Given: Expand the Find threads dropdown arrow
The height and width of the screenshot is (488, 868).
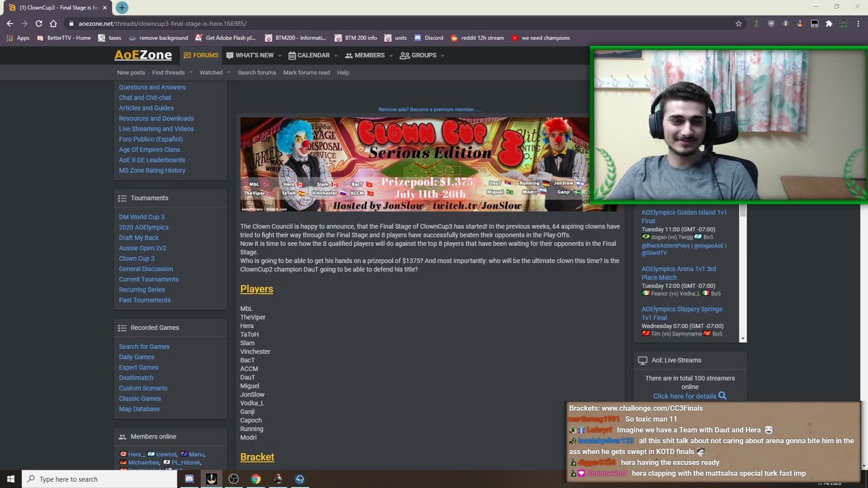Looking at the screenshot, I should (191, 73).
